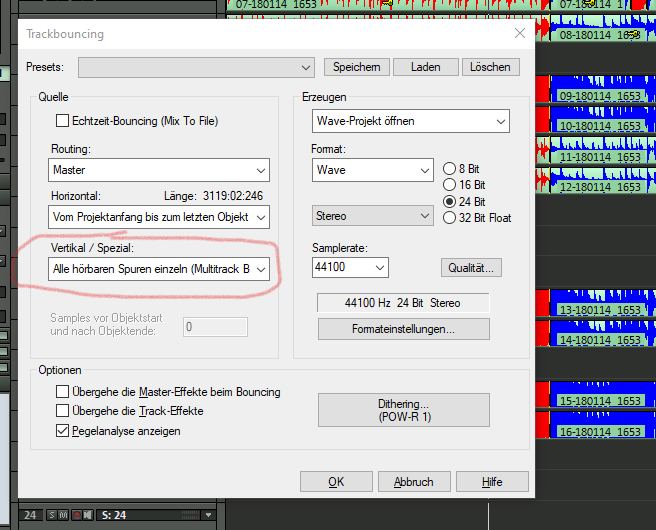Image resolution: width=656 pixels, height=530 pixels.
Task: Select 24 Bit resolution
Action: click(449, 202)
